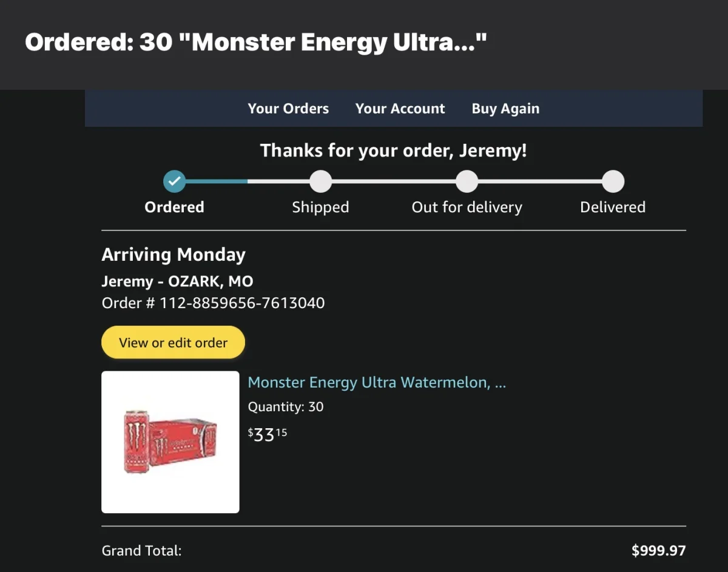Click the View or edit order button
728x572 pixels.
[173, 343]
